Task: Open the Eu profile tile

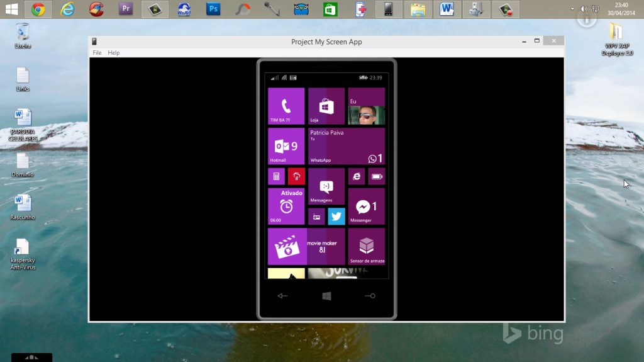Action: point(367,106)
